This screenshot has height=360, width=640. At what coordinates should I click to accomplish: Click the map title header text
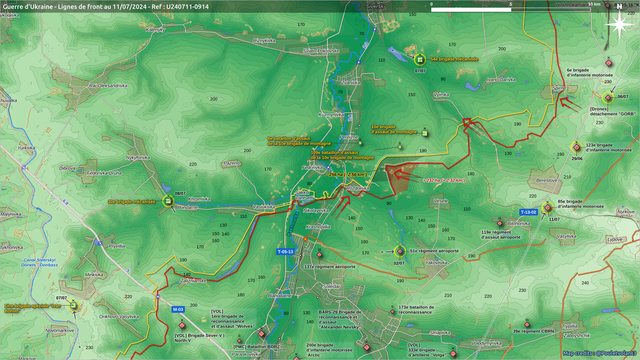click(x=105, y=7)
